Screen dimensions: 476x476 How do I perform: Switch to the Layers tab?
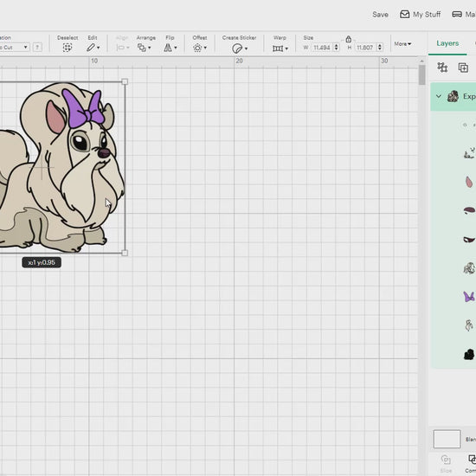point(447,43)
